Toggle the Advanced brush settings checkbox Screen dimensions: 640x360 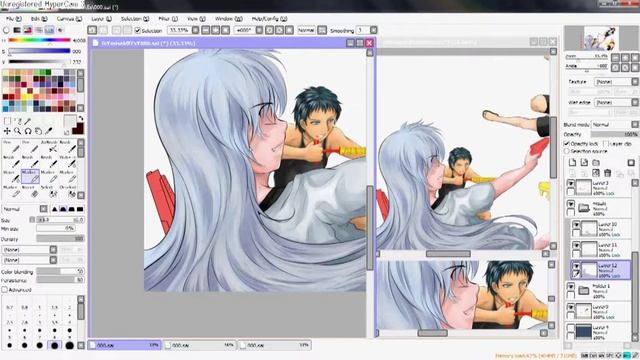(x=4, y=290)
